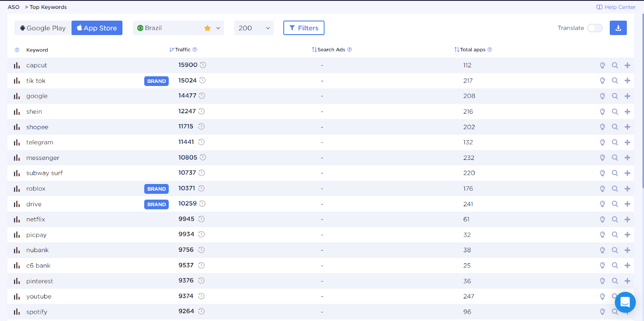Image resolution: width=644 pixels, height=321 pixels.
Task: Click BRAND tag on roblox row
Action: 157,188
